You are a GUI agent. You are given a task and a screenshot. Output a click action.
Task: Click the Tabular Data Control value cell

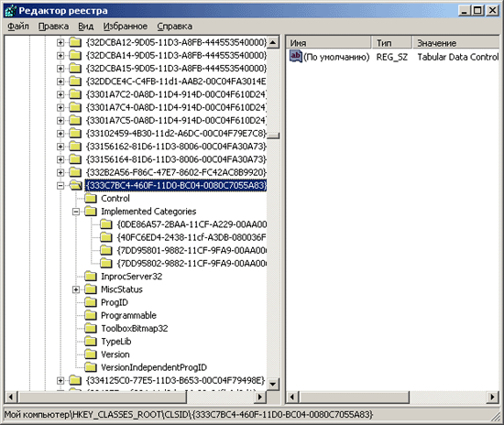click(457, 57)
